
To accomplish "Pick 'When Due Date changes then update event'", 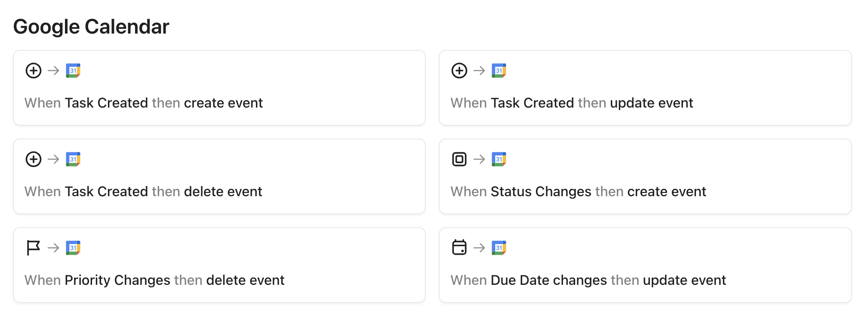I will point(588,281).
